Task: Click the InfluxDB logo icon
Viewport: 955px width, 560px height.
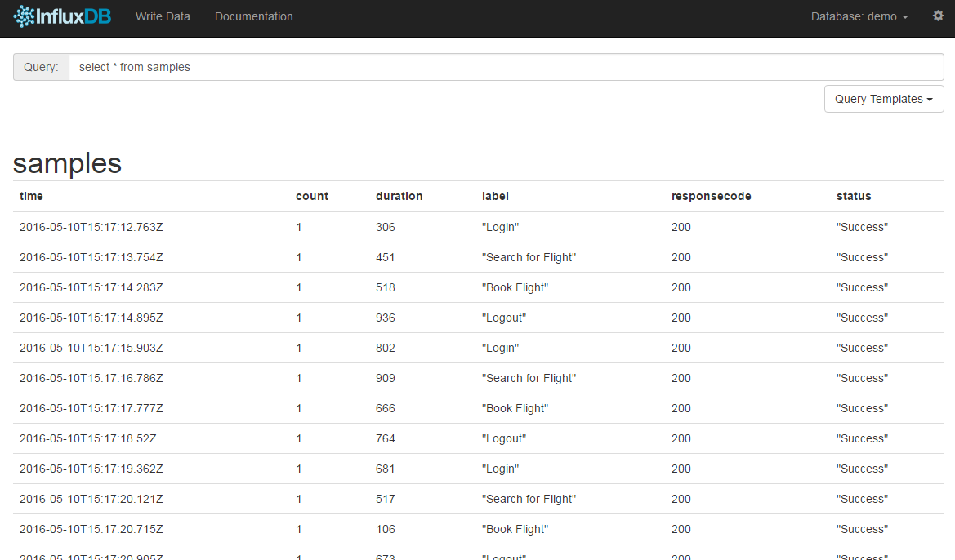Action: pos(25,16)
